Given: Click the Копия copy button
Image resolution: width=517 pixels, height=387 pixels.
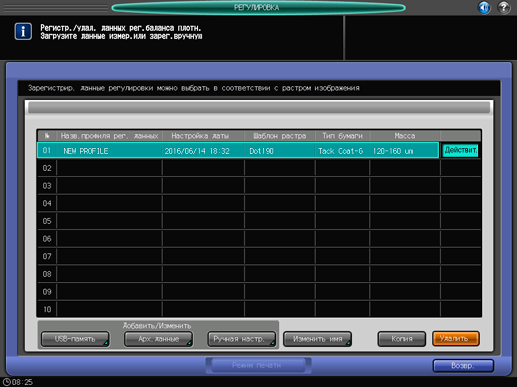Looking at the screenshot, I should [x=401, y=339].
